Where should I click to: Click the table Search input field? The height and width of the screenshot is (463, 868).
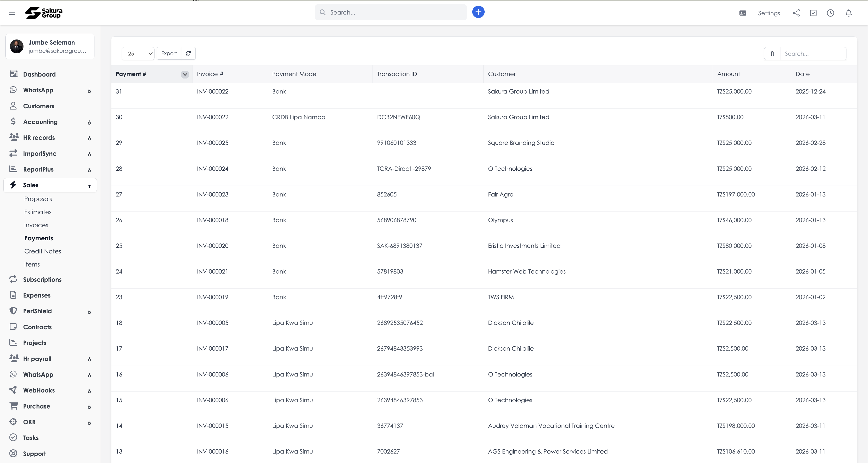coord(814,54)
